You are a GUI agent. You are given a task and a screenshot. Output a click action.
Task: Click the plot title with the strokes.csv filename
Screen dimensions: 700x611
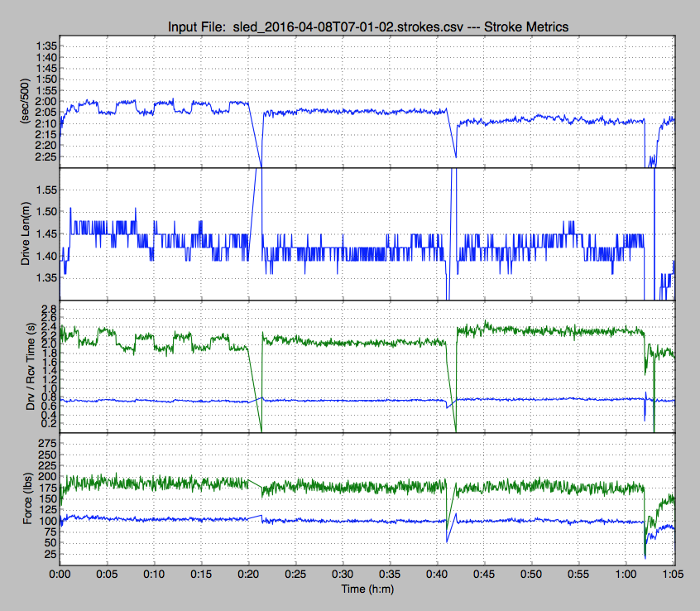[367, 28]
